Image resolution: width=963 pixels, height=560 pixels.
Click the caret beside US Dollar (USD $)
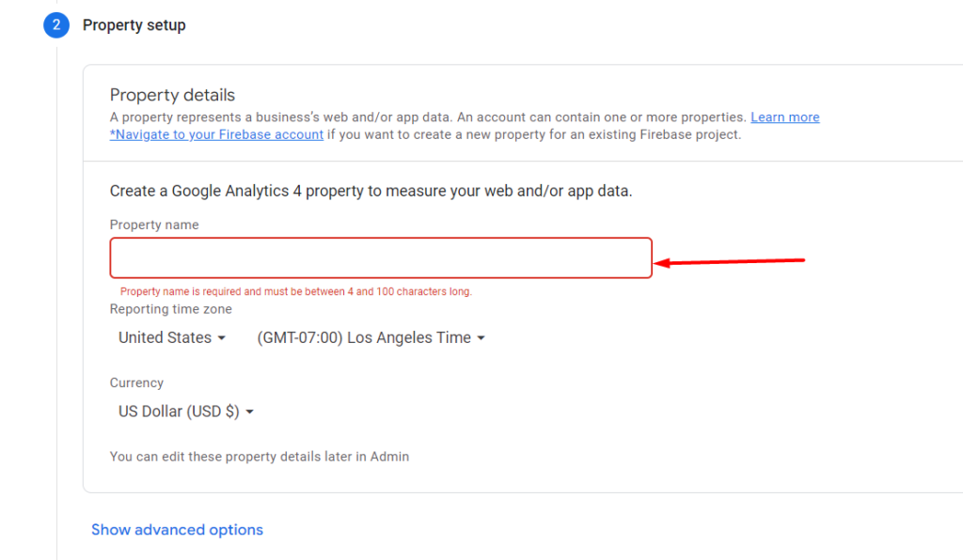click(249, 412)
